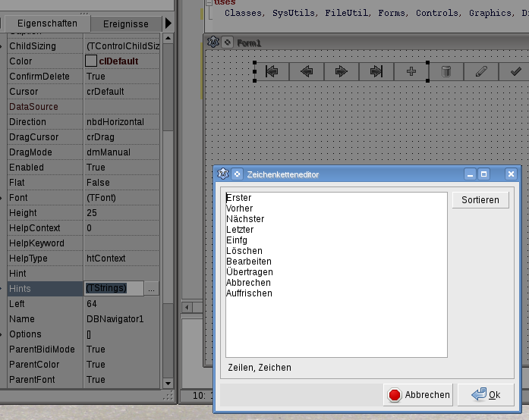Click the Insert record plus icon
Image resolution: width=529 pixels, height=420 pixels.
point(411,71)
